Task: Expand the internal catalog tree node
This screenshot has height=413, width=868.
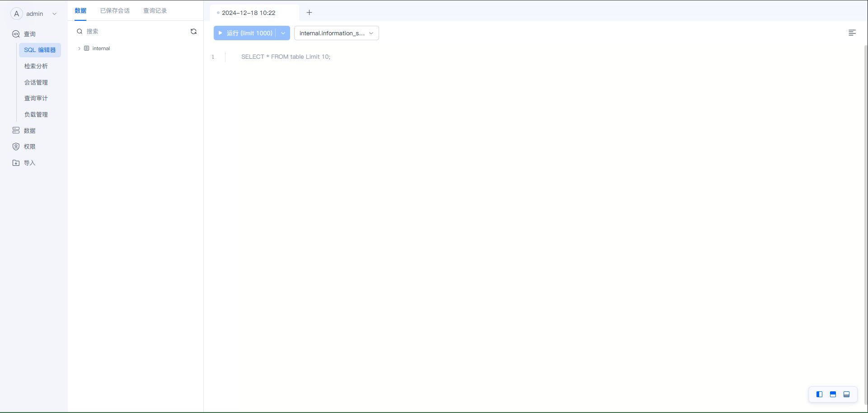Action: [79, 48]
